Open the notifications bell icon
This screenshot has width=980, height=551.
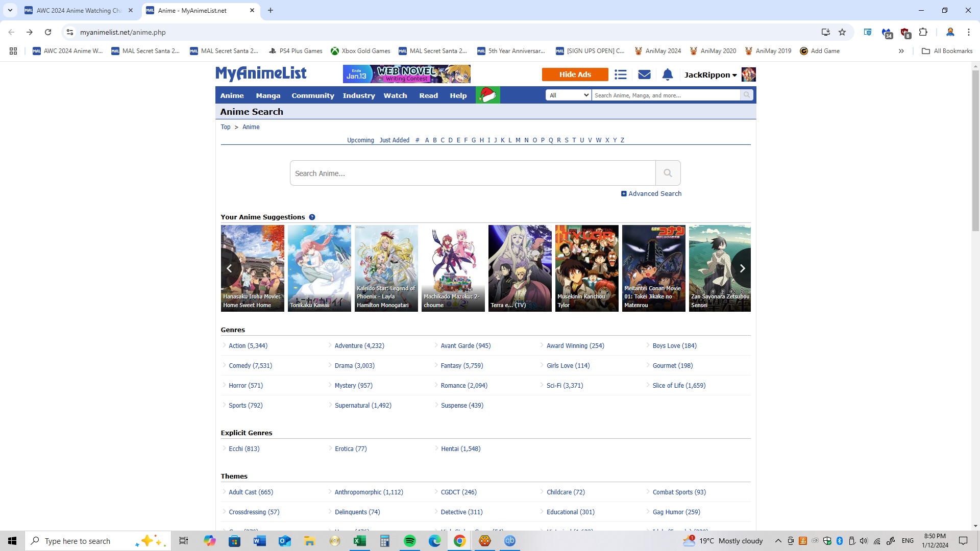click(x=667, y=74)
